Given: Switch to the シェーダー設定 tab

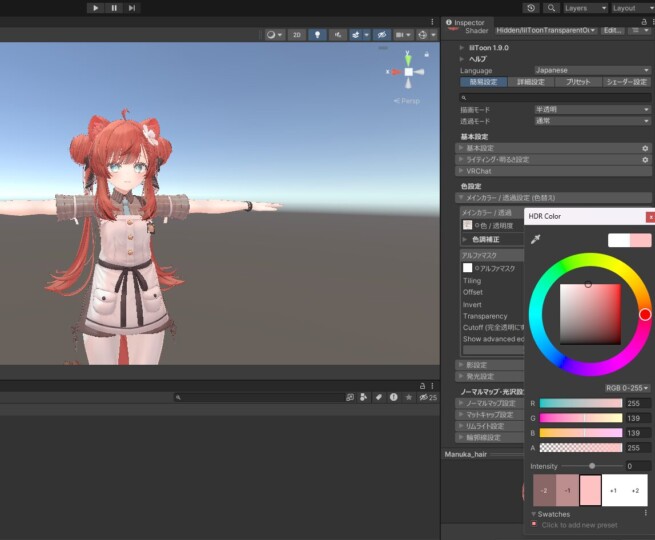Looking at the screenshot, I should pos(627,82).
